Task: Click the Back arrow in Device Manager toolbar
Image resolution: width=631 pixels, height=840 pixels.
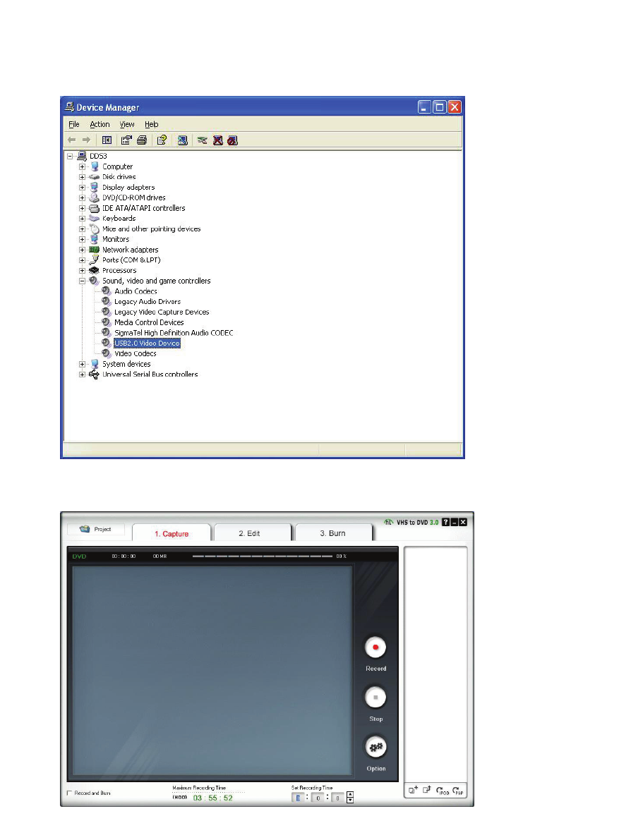Action: point(72,140)
